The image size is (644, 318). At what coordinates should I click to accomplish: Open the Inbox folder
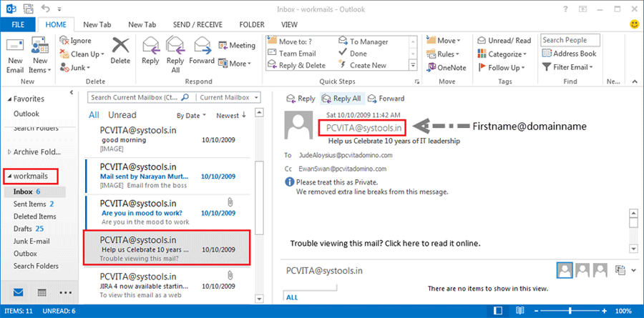(x=34, y=192)
